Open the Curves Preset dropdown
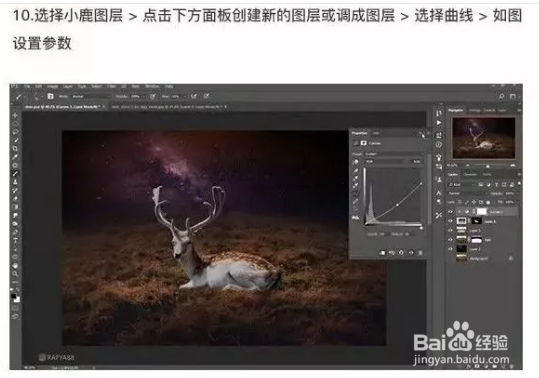 (394, 154)
